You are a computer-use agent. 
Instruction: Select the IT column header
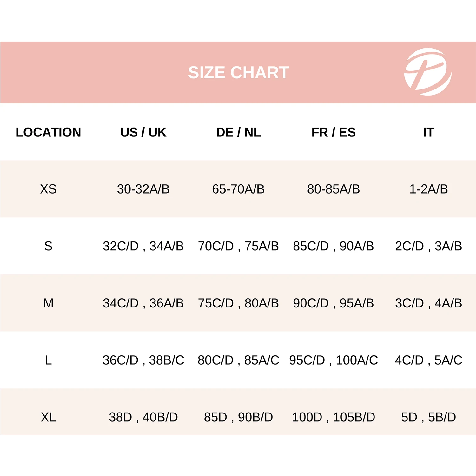tap(428, 132)
